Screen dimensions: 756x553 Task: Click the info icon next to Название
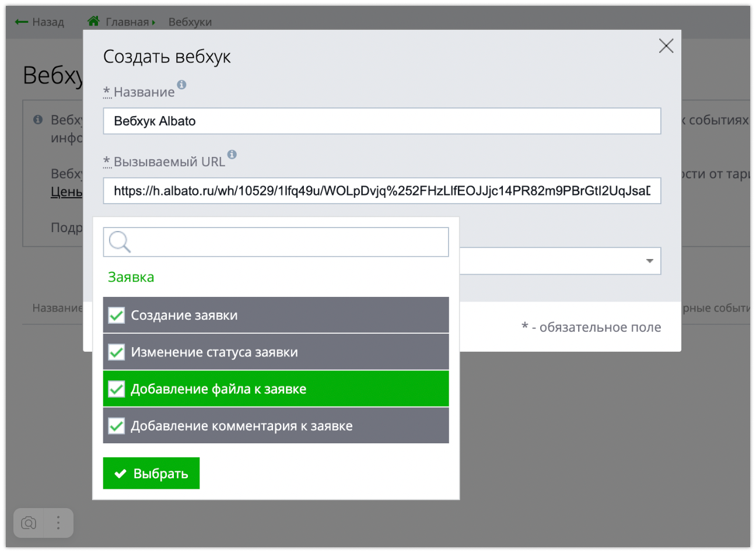(x=181, y=85)
